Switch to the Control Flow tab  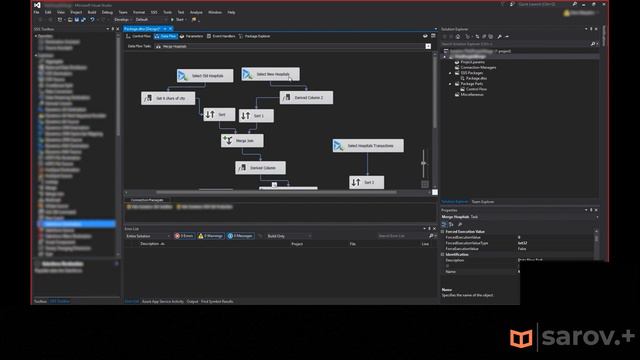pos(138,36)
